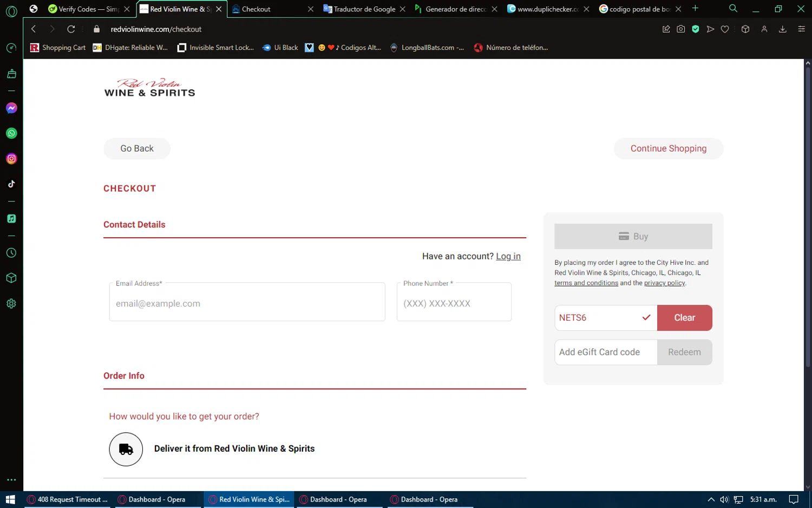Click the grey Buy button

(633, 236)
